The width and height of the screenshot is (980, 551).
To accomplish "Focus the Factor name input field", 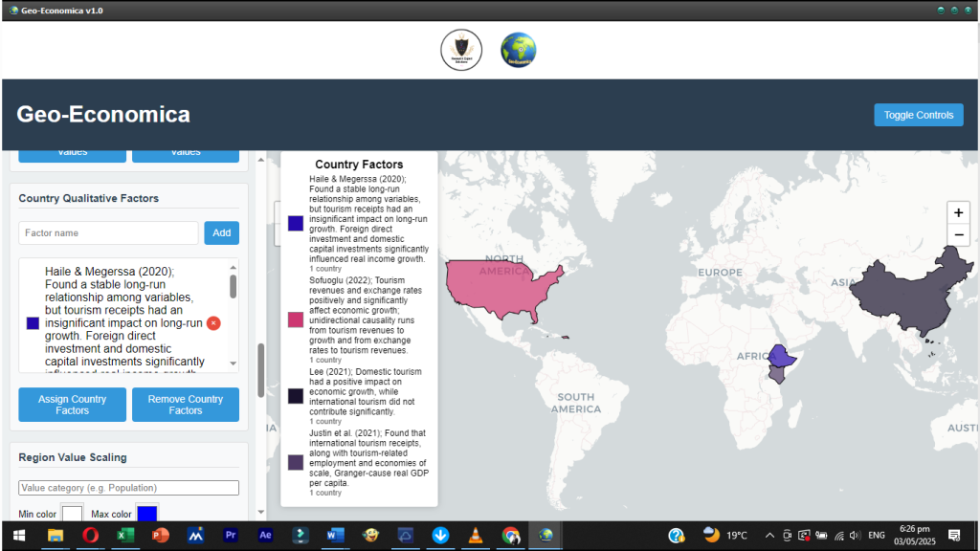I will tap(108, 232).
